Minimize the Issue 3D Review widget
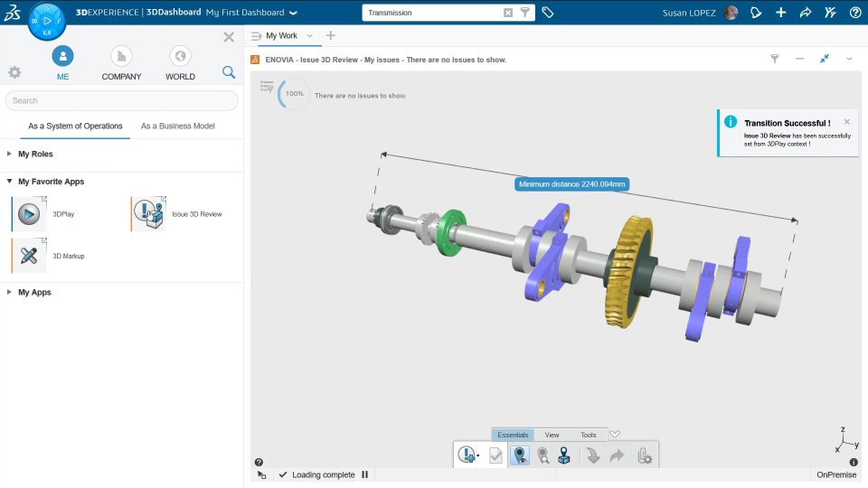The height and width of the screenshot is (488, 868). pos(799,59)
